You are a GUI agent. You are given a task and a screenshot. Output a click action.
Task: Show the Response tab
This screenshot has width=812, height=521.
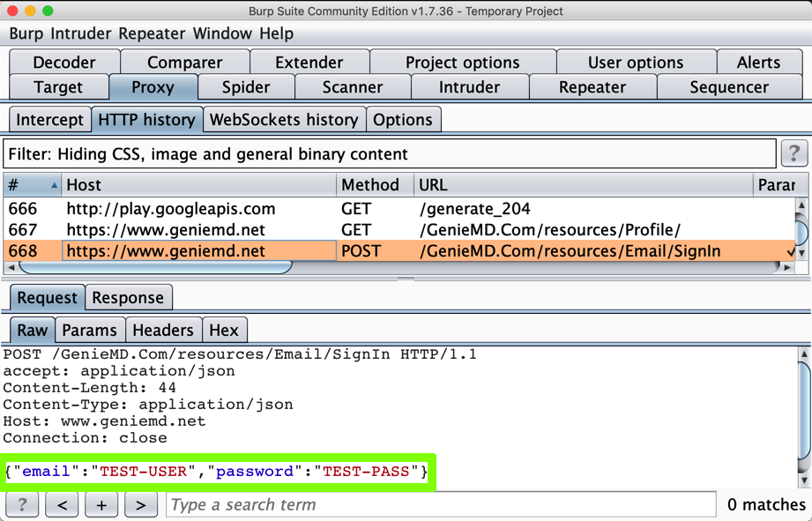click(x=128, y=298)
